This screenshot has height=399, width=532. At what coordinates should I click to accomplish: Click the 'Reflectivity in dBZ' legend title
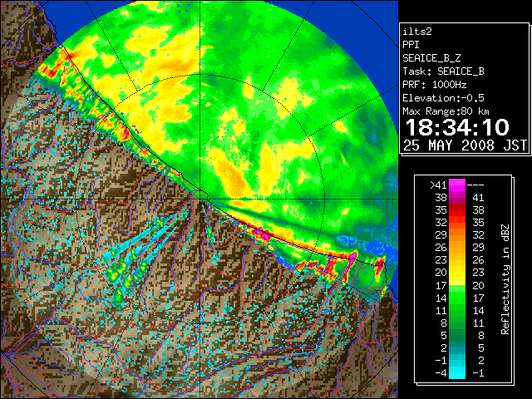[505, 279]
